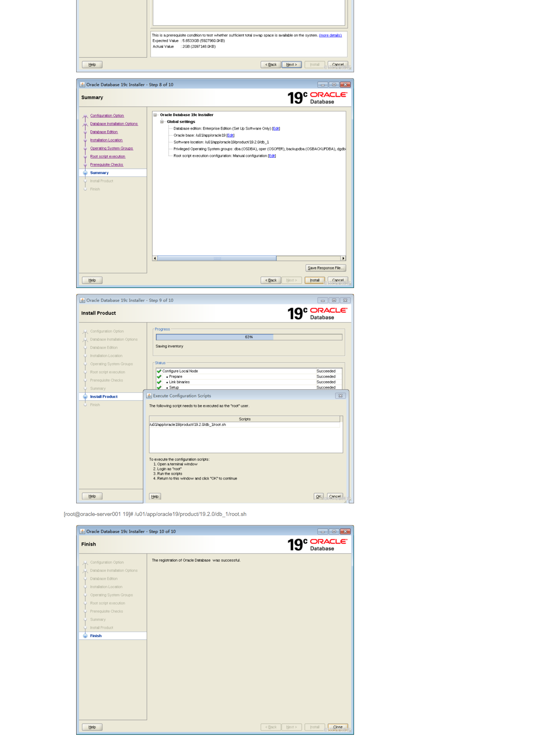Maximize the Step 9 of 10 installer window
Screen dimensions: 536x756
click(x=334, y=300)
